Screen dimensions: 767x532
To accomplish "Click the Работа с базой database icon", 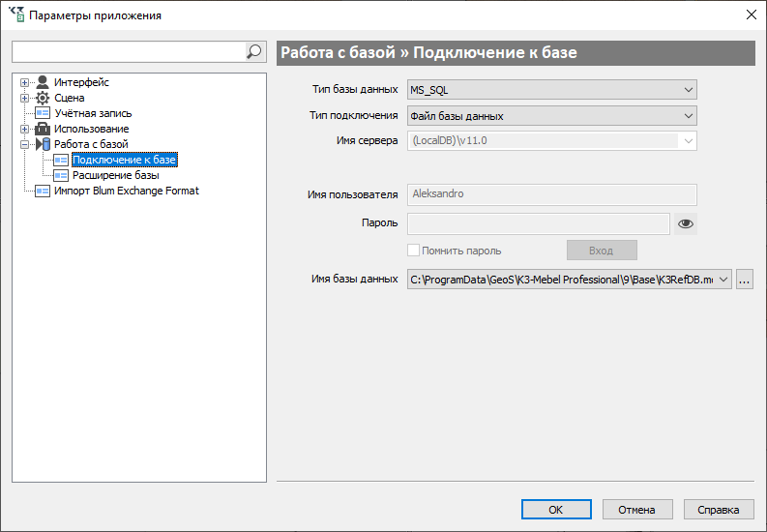I will 43,144.
